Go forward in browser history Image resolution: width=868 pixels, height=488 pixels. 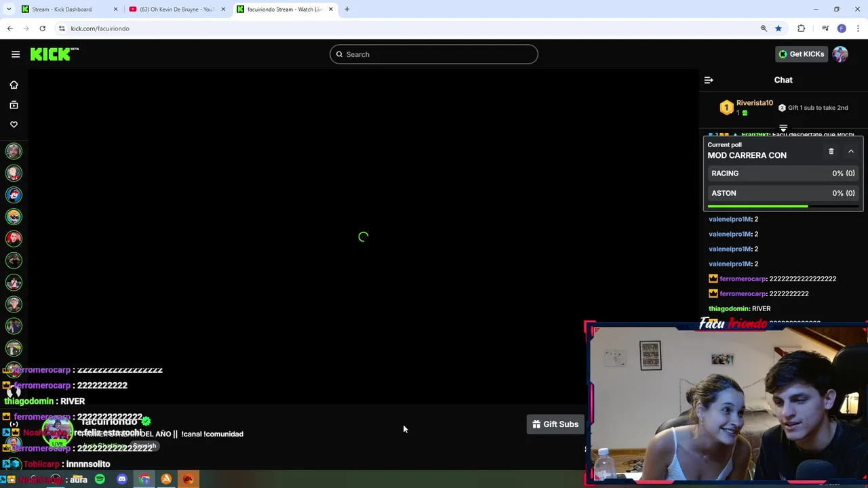point(26,28)
